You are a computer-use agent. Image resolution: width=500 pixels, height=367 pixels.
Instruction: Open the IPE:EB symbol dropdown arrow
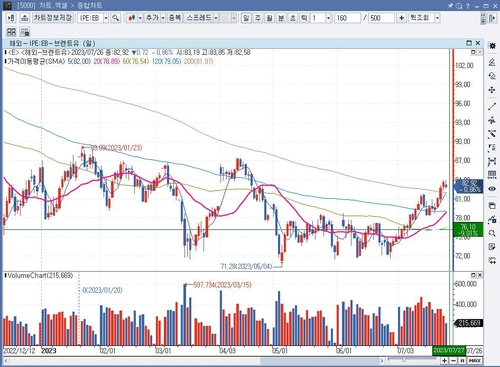coord(106,18)
